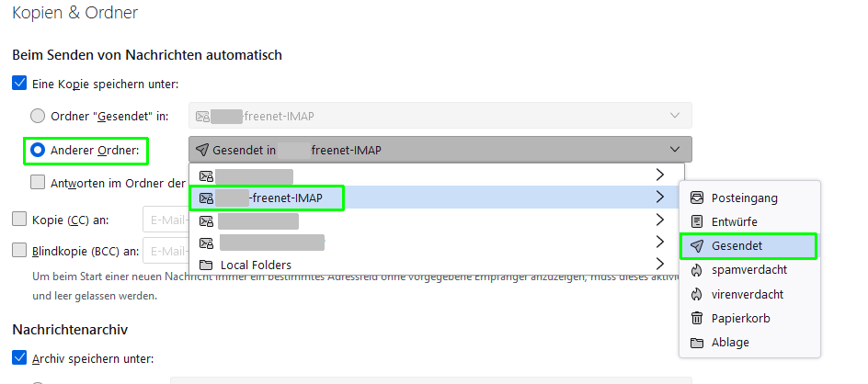The height and width of the screenshot is (384, 868).
Task: Click the Posteingang inbox icon
Action: click(697, 198)
